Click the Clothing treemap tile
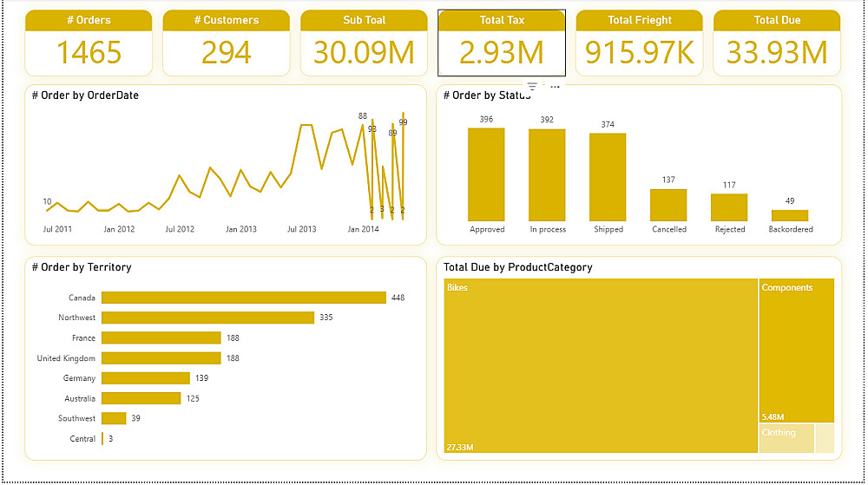Image resolution: width=868 pixels, height=485 pixels. (x=786, y=438)
